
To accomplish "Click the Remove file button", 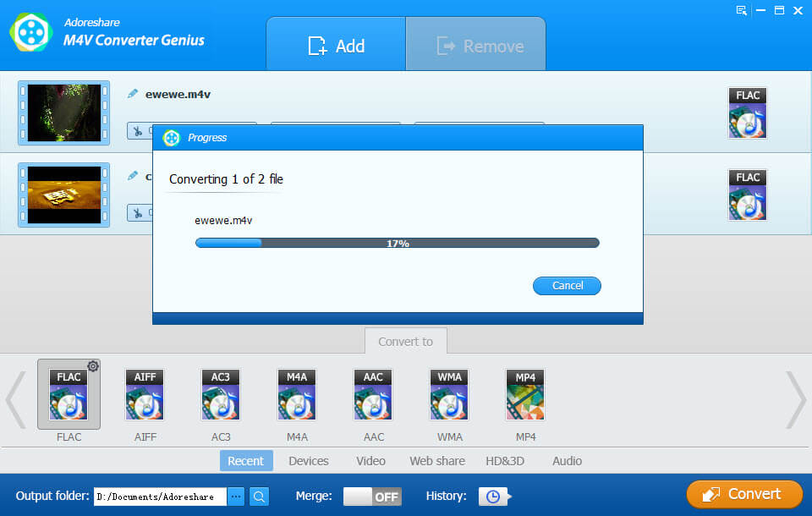I will [475, 46].
